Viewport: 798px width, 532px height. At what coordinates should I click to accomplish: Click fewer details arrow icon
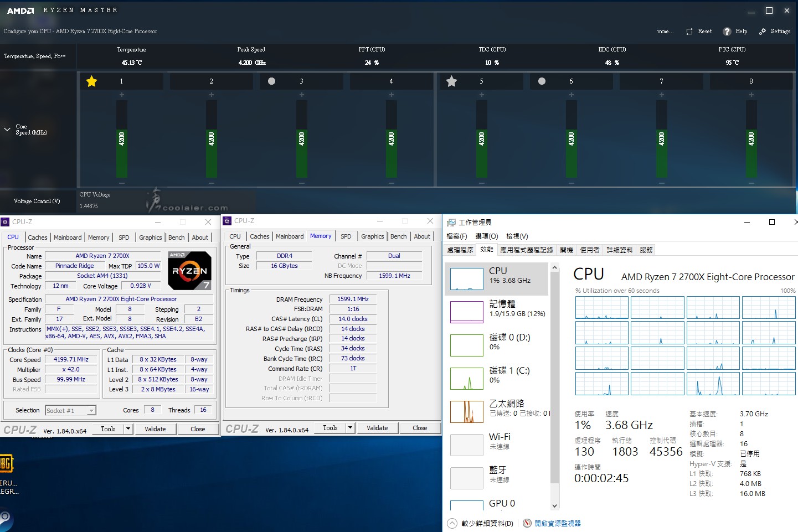tap(452, 523)
